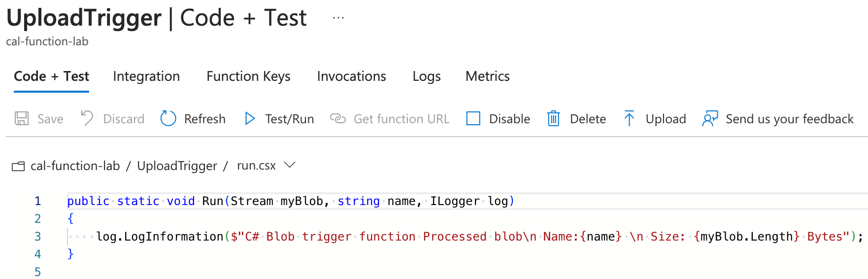Go to the Invocations tab
Viewport: 868px width, 279px height.
[x=351, y=76]
